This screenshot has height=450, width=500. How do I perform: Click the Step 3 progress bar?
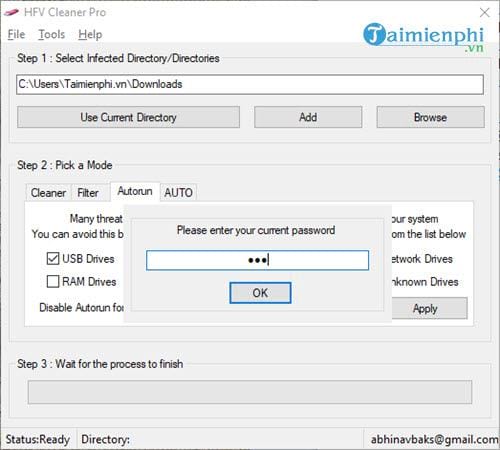tap(250, 392)
